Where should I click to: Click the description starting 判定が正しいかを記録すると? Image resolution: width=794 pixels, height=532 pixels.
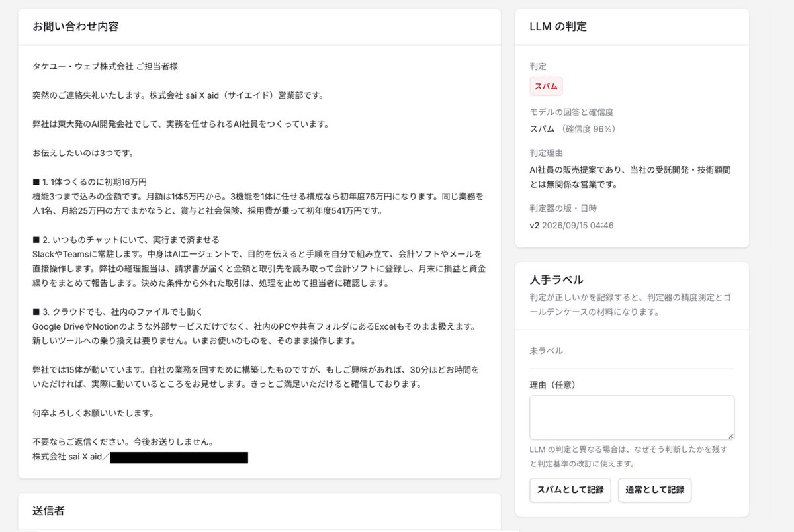[631, 304]
